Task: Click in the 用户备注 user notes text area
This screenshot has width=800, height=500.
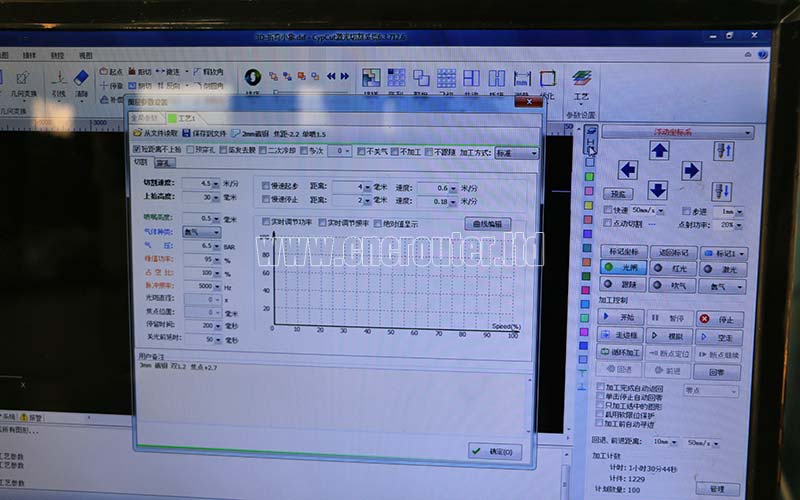Action: point(332,398)
